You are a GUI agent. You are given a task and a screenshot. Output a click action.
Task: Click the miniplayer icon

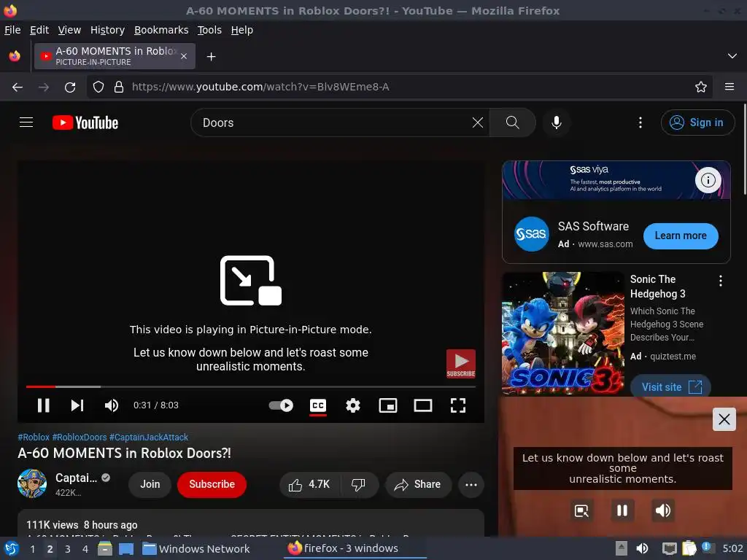point(388,405)
